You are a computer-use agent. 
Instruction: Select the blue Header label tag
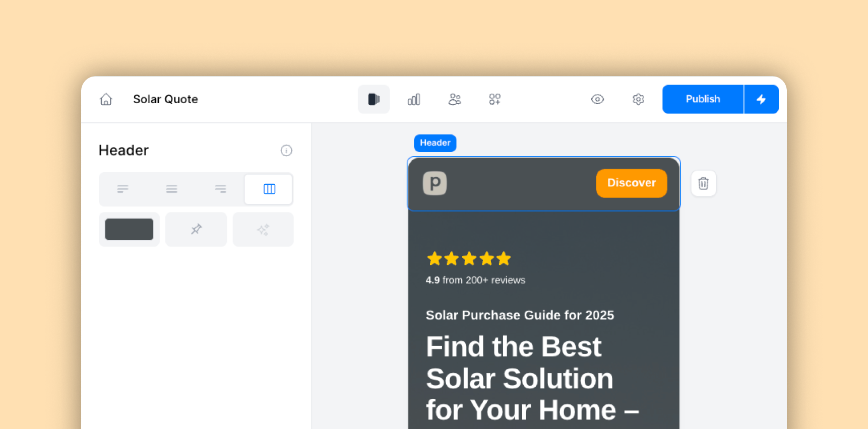(435, 143)
